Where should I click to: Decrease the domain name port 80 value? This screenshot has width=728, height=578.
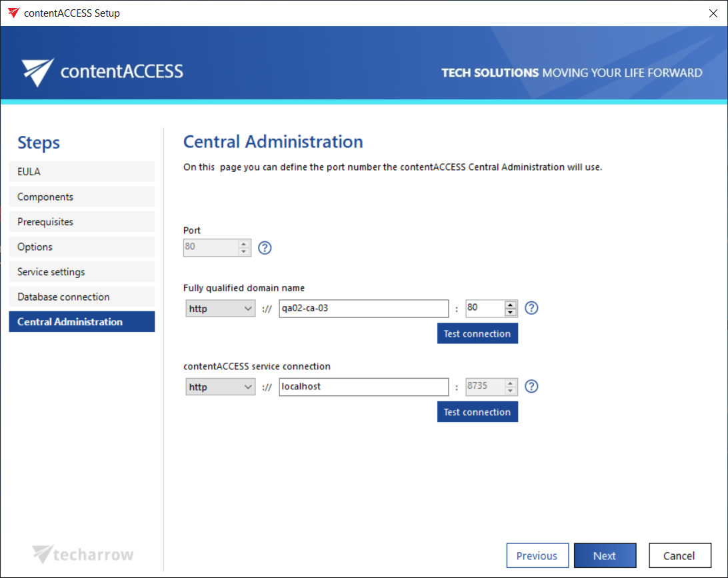pos(511,312)
